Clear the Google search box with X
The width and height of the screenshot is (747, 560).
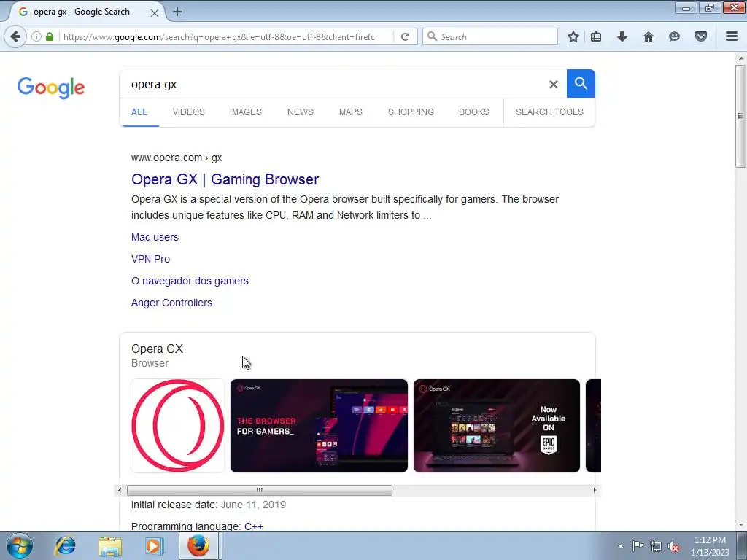coord(553,85)
